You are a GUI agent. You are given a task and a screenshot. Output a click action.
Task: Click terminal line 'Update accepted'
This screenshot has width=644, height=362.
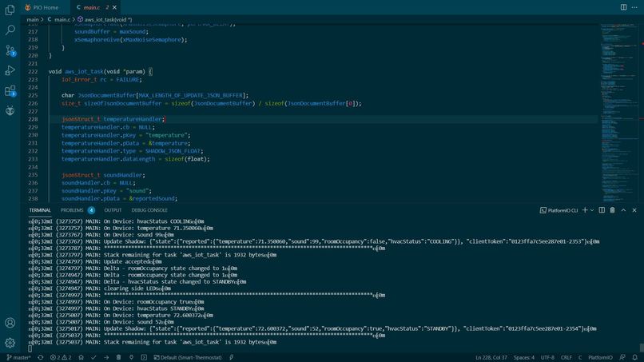coord(95,262)
